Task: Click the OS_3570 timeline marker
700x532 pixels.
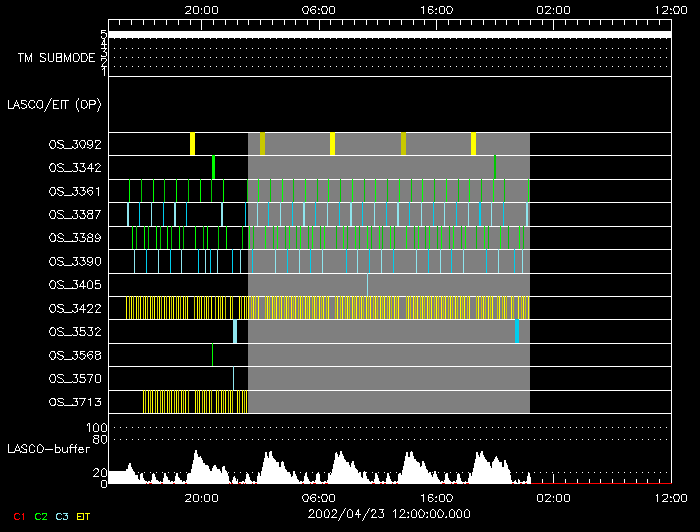Action: point(233,378)
